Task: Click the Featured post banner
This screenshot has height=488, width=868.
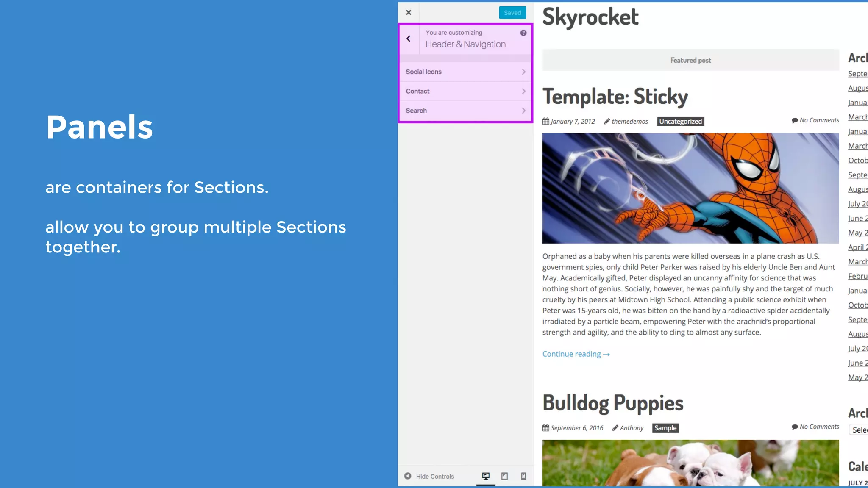Action: 690,60
